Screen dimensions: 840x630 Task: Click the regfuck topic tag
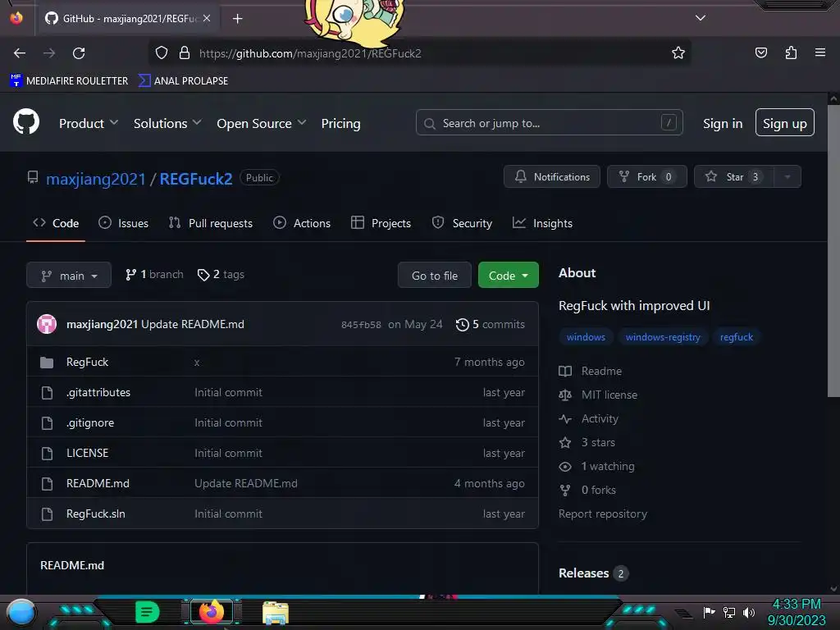736,337
